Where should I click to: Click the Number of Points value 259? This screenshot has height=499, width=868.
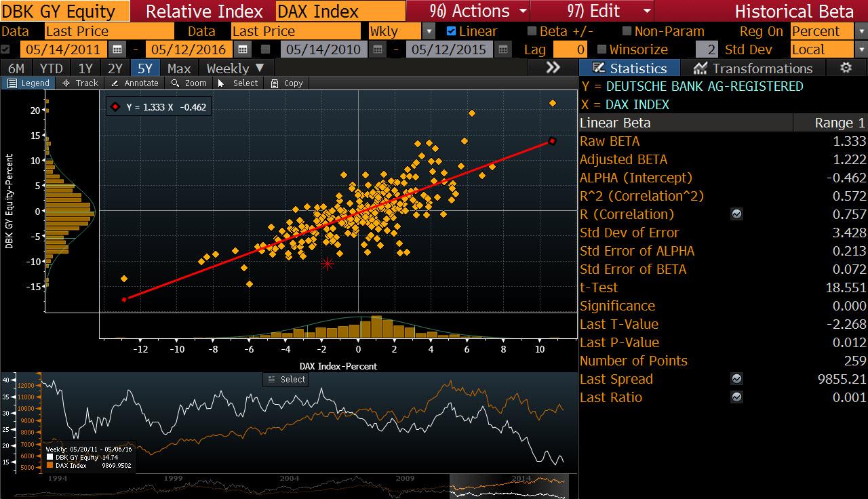pos(854,361)
